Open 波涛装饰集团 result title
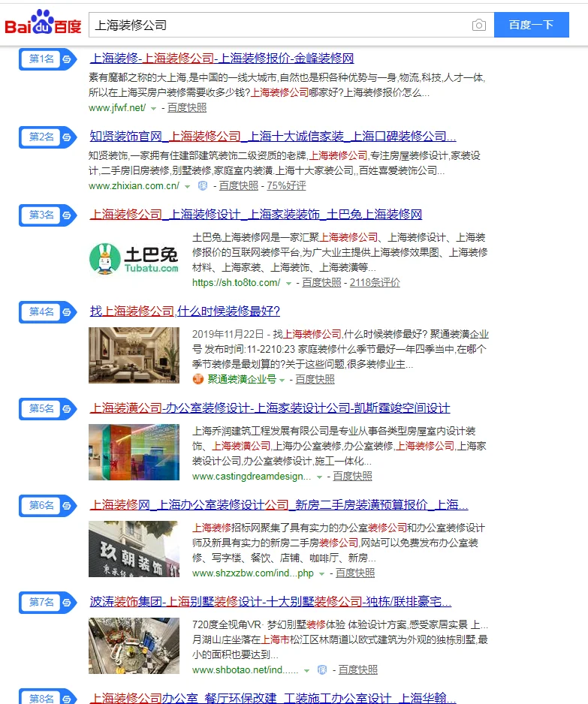Viewport: 588px width, 704px height. [x=270, y=601]
